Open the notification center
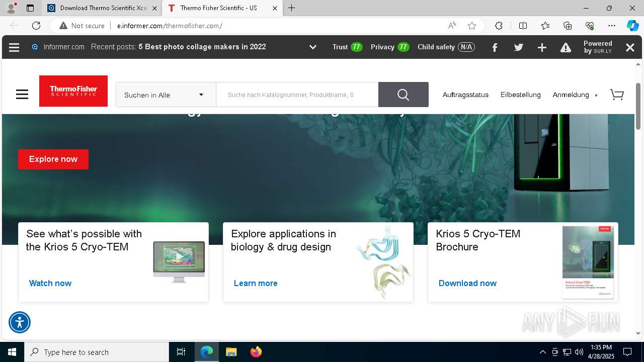644x362 pixels. (x=627, y=352)
